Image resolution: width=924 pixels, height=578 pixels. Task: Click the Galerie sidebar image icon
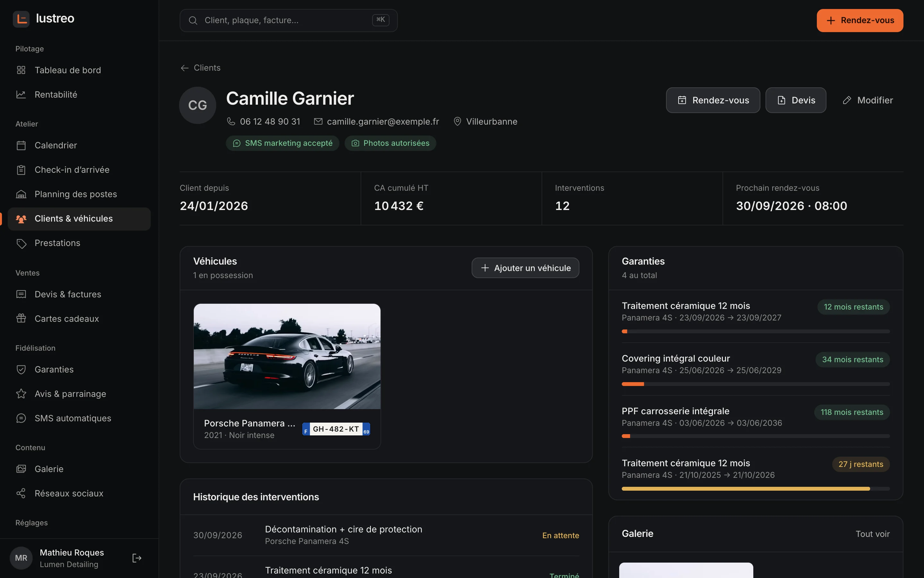coord(21,469)
